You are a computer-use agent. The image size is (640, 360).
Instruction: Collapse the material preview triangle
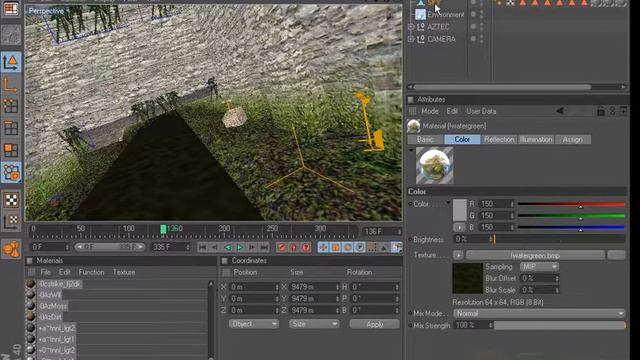(x=411, y=151)
